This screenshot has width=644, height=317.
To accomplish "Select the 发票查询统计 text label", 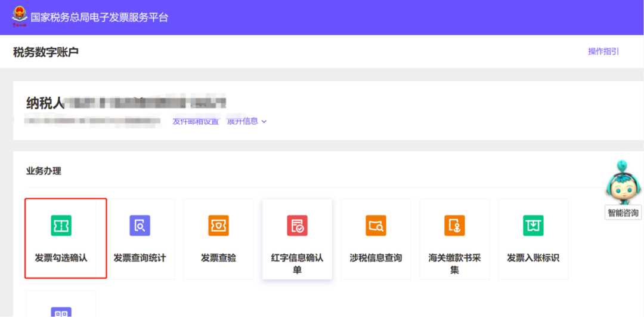I will (x=140, y=258).
